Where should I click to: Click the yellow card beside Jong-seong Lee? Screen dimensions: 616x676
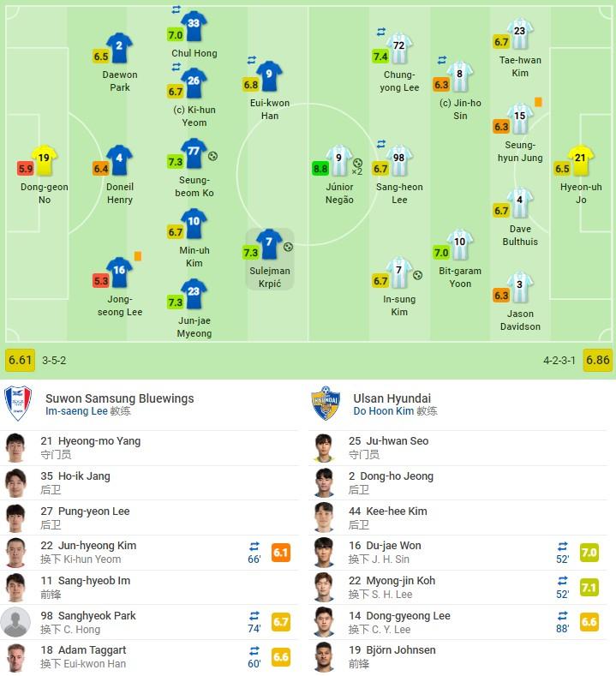pos(138,255)
